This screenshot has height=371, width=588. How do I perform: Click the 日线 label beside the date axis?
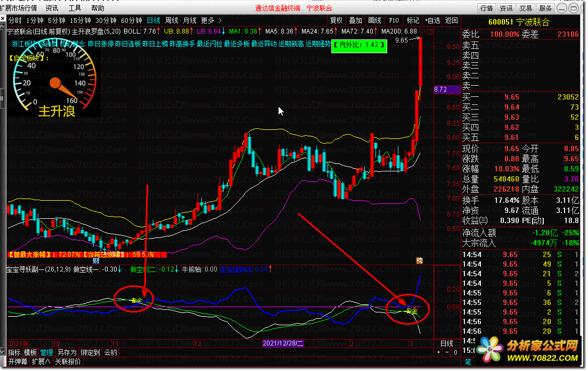click(x=446, y=343)
